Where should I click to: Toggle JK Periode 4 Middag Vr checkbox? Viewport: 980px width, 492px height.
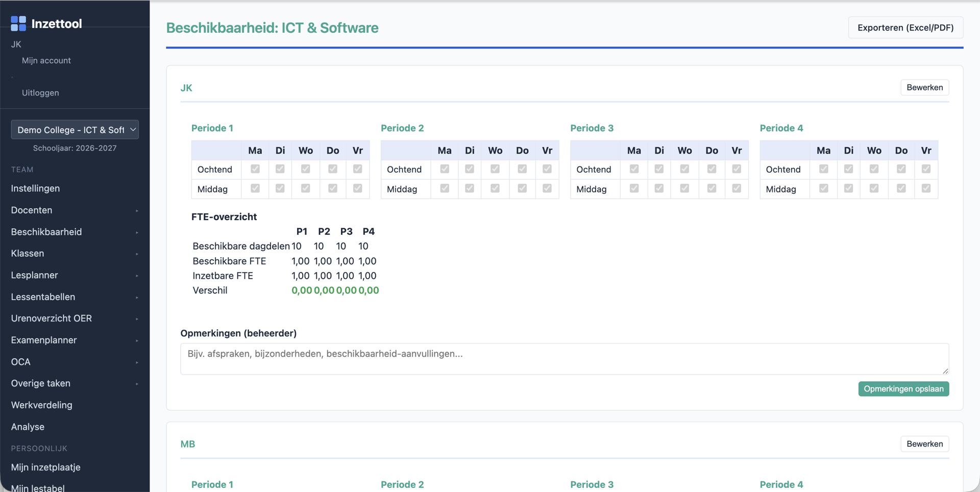(x=926, y=188)
